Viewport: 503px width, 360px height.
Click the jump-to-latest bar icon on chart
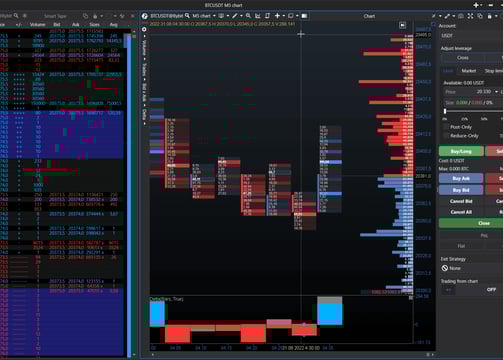(x=402, y=25)
